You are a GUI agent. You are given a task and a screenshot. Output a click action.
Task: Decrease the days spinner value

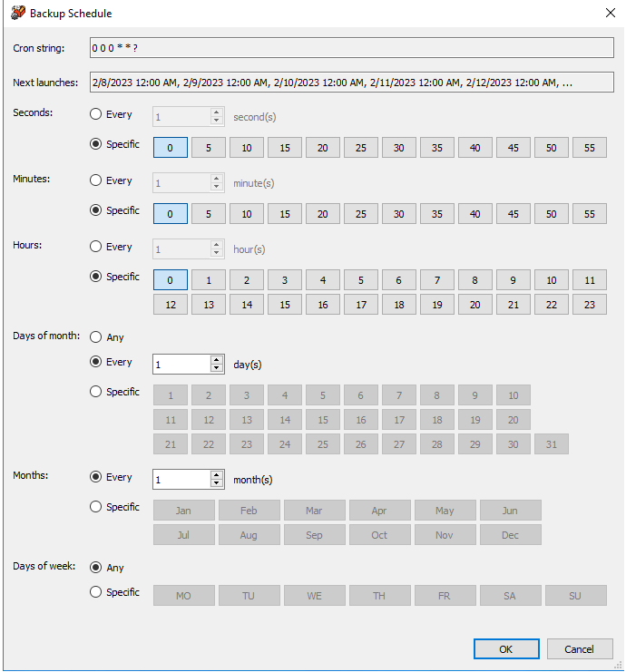217,368
